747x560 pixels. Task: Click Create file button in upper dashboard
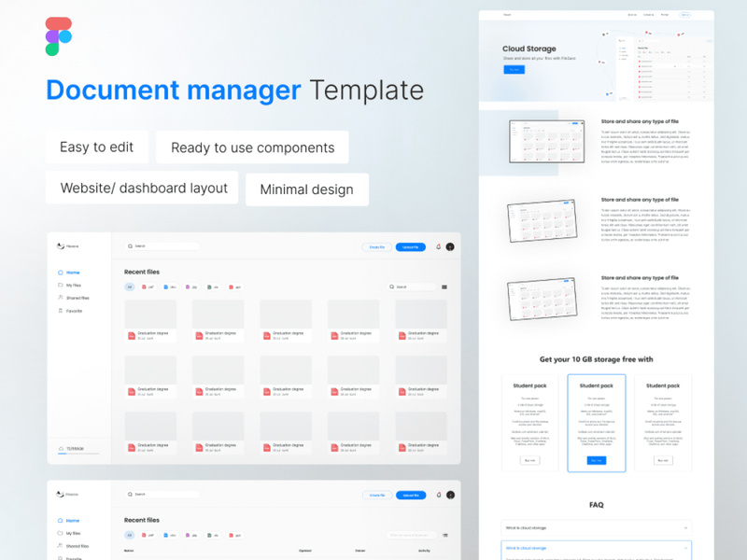point(376,247)
